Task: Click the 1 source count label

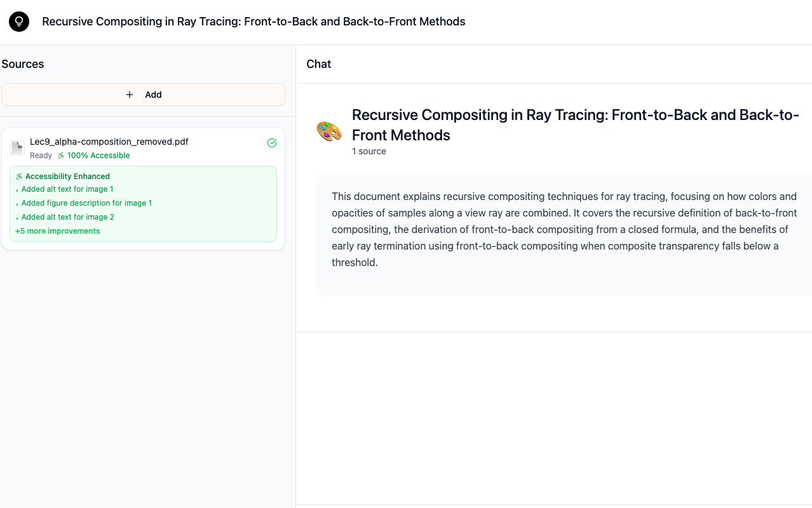Action: click(369, 151)
